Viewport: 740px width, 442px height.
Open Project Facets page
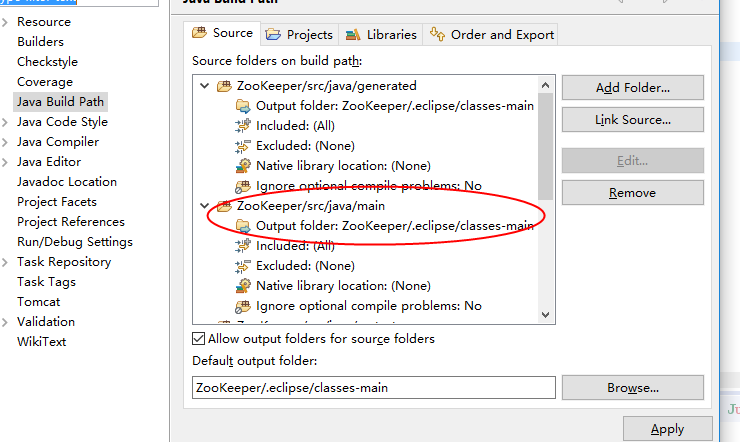[x=57, y=202]
